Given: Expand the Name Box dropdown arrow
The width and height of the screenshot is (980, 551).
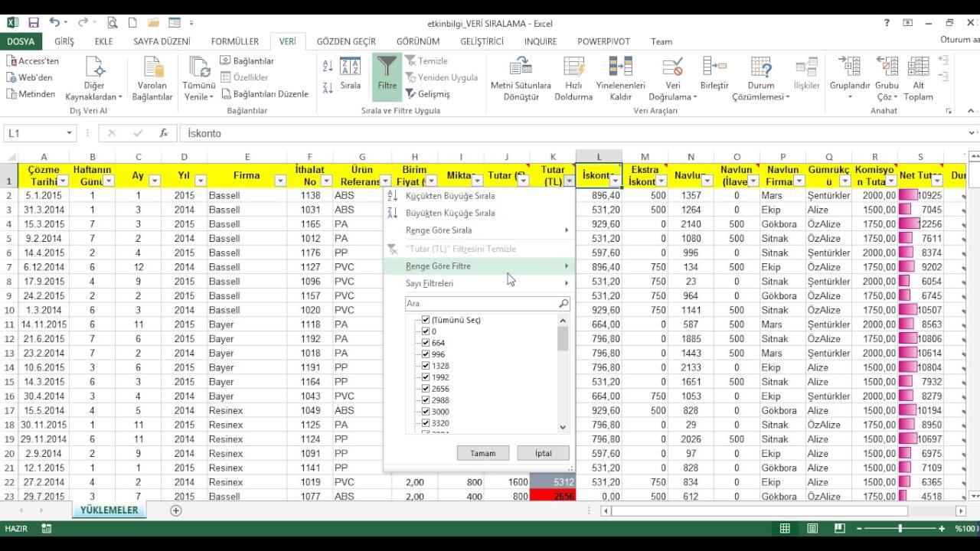Looking at the screenshot, I should pos(68,133).
